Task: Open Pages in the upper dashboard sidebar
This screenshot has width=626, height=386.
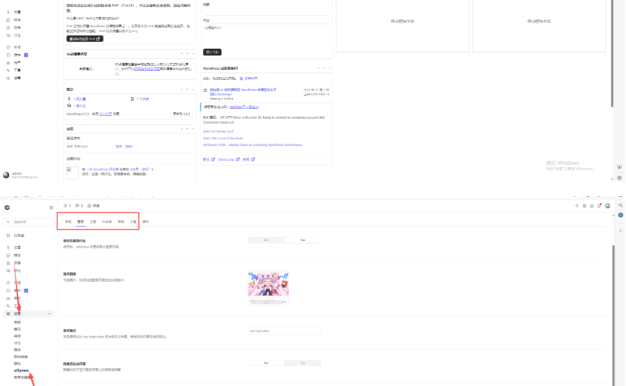Action: click(x=17, y=28)
